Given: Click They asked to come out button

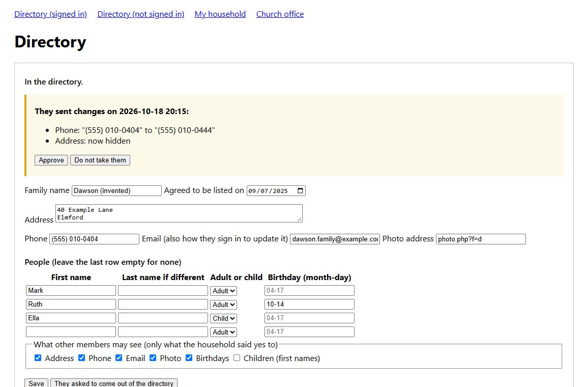Looking at the screenshot, I should coord(114,383).
